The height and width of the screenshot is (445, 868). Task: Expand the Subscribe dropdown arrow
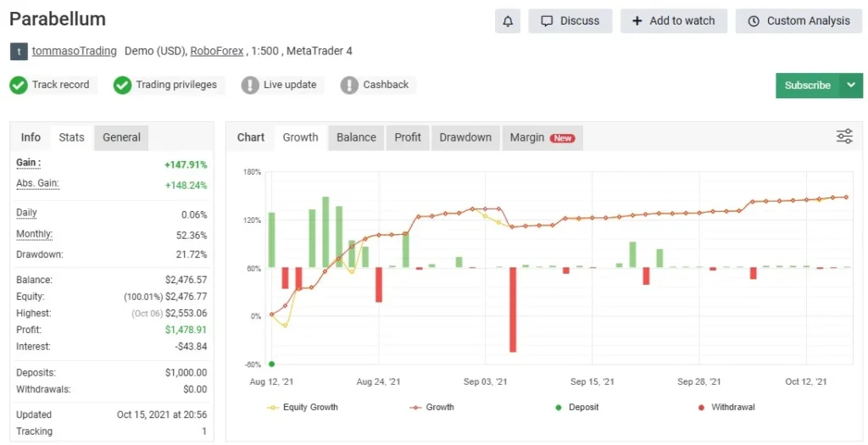click(x=851, y=85)
